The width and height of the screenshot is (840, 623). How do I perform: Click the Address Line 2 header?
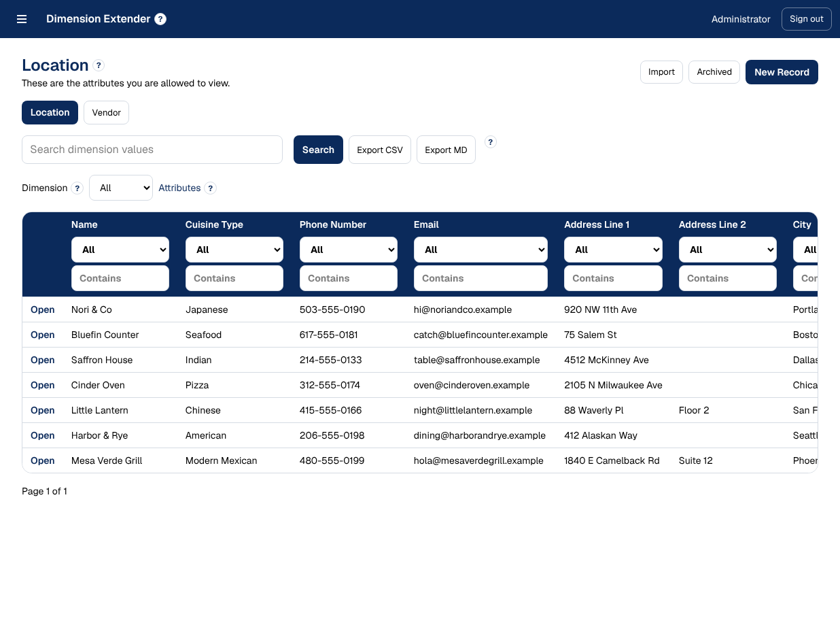click(712, 224)
